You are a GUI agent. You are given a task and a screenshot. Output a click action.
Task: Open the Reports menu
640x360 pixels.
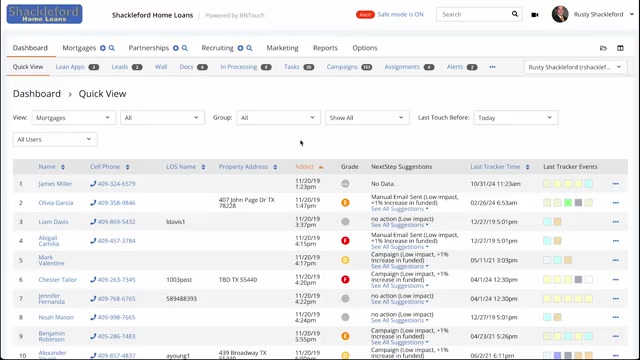point(325,48)
